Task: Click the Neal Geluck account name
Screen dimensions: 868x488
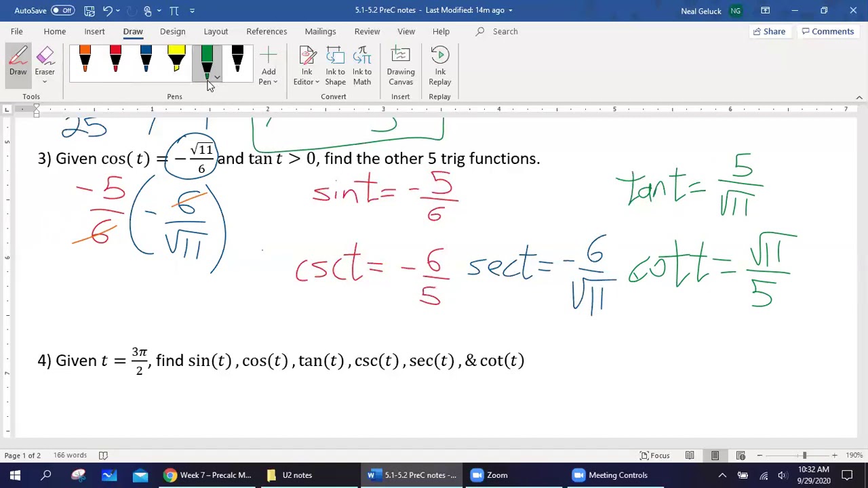Action: point(701,11)
